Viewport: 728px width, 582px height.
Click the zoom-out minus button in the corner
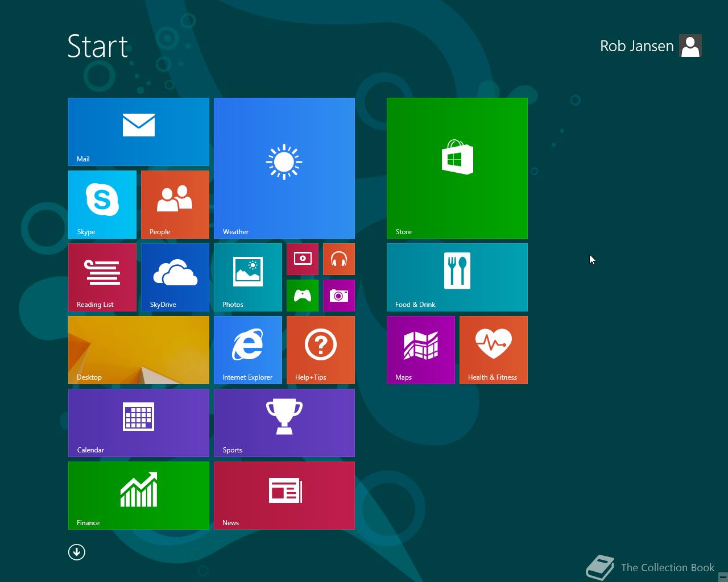coord(723,576)
